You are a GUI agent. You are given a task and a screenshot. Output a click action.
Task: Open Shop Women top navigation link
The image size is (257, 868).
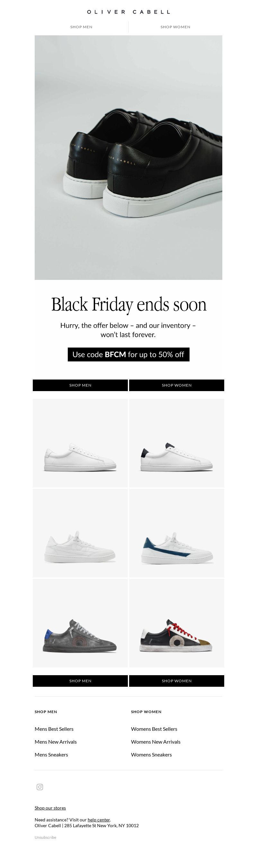tap(175, 27)
